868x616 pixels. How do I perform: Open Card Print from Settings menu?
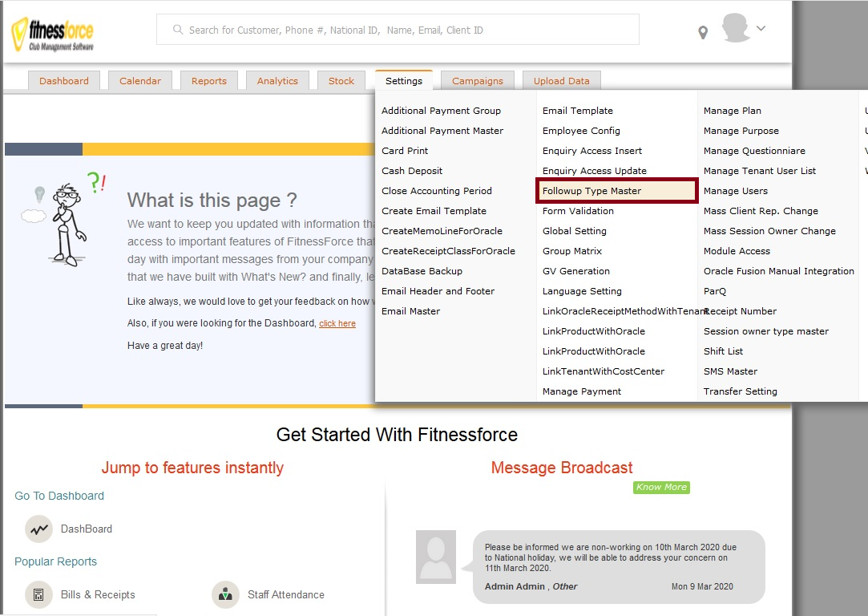tap(405, 151)
